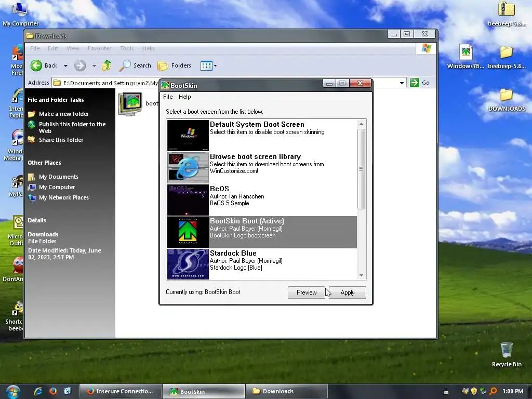This screenshot has width=532, height=399.
Task: Open the File menu in BootSkin
Action: [x=168, y=97]
